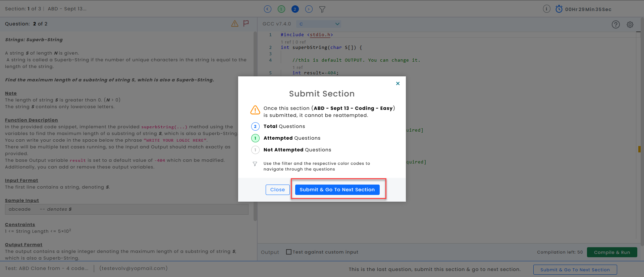Click the Compile & Run button
Viewport: 644px width, 277px height.
612,252
